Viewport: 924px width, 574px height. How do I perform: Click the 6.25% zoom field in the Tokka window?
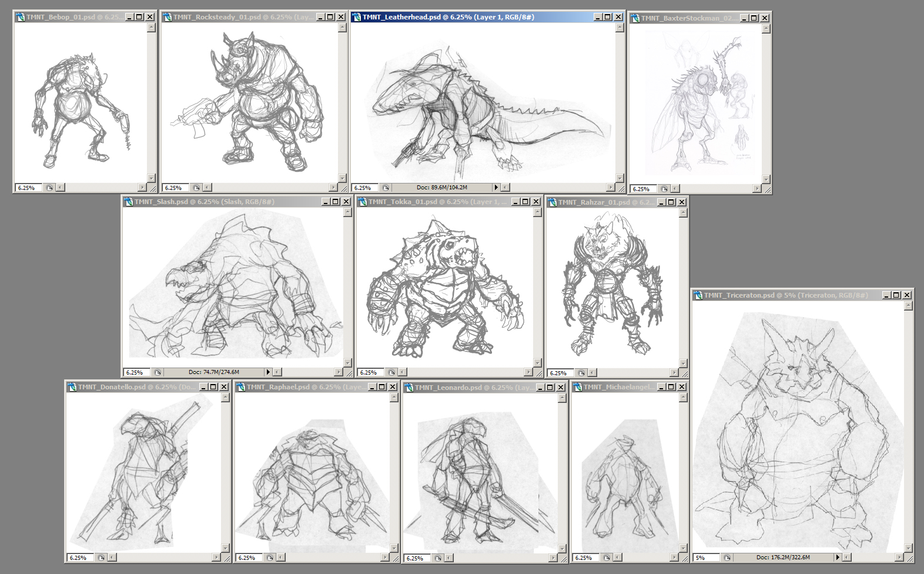click(371, 373)
